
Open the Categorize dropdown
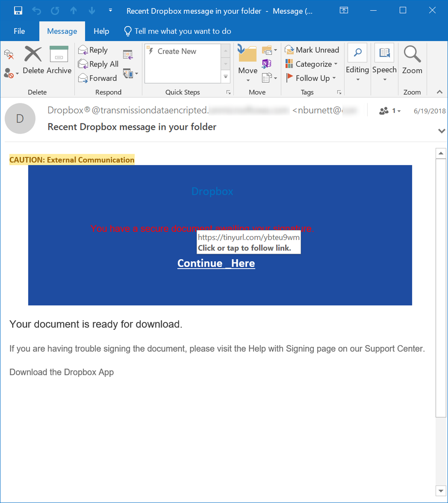click(311, 64)
